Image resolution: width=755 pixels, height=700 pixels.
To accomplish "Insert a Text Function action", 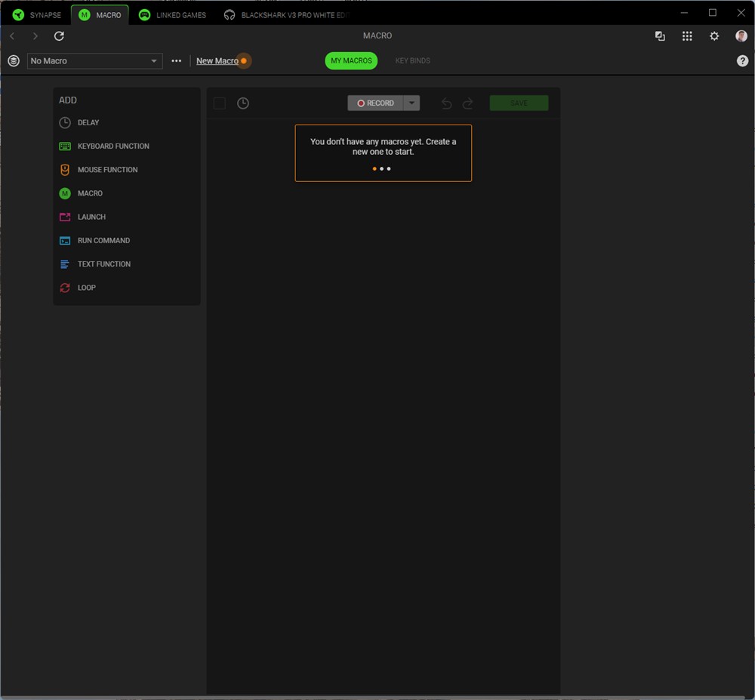I will 103,264.
